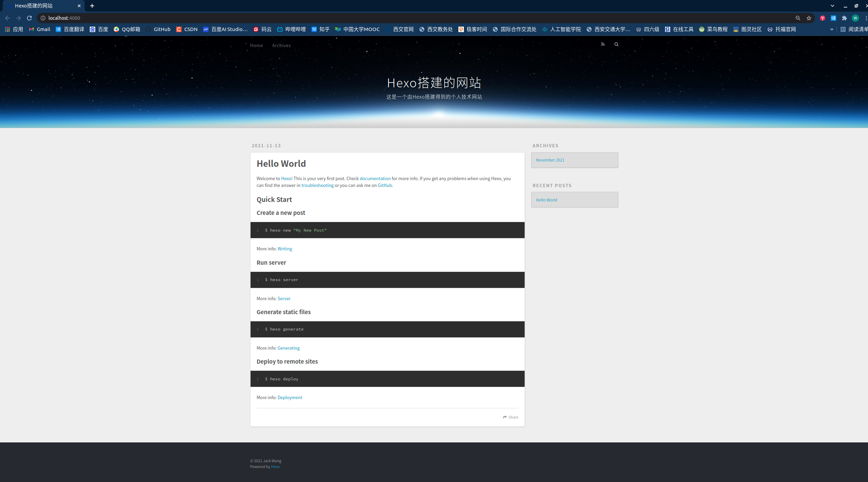The height and width of the screenshot is (482, 868).
Task: Open the Hello World post title
Action: (281, 164)
